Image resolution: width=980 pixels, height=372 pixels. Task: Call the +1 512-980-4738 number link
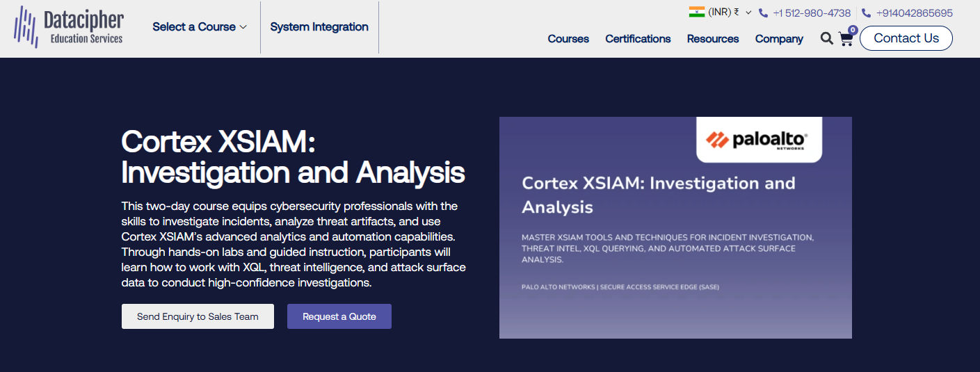(x=812, y=13)
